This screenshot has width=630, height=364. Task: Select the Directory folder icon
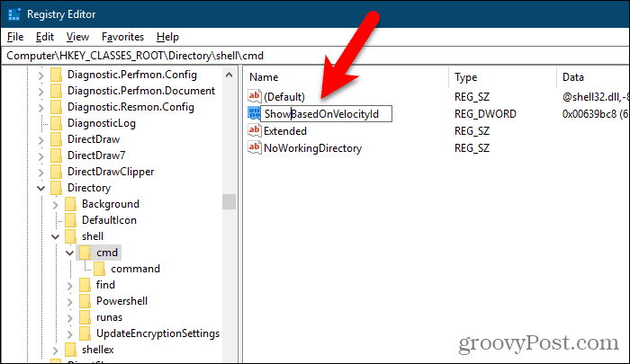[56, 188]
